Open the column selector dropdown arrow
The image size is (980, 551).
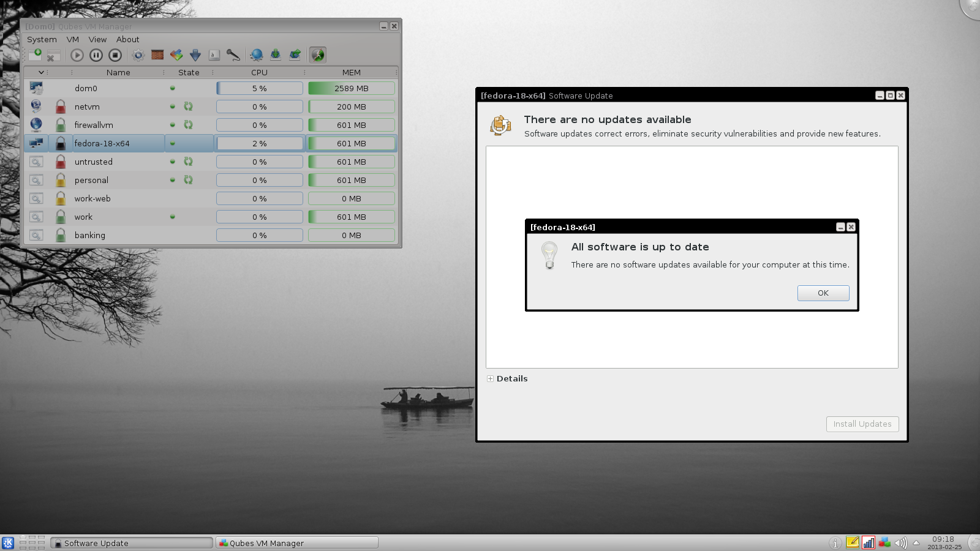click(41, 72)
